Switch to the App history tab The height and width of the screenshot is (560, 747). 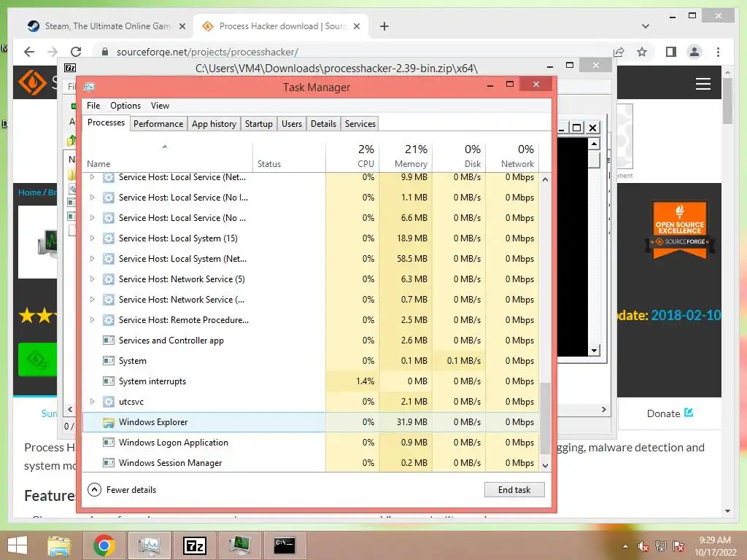click(x=214, y=124)
